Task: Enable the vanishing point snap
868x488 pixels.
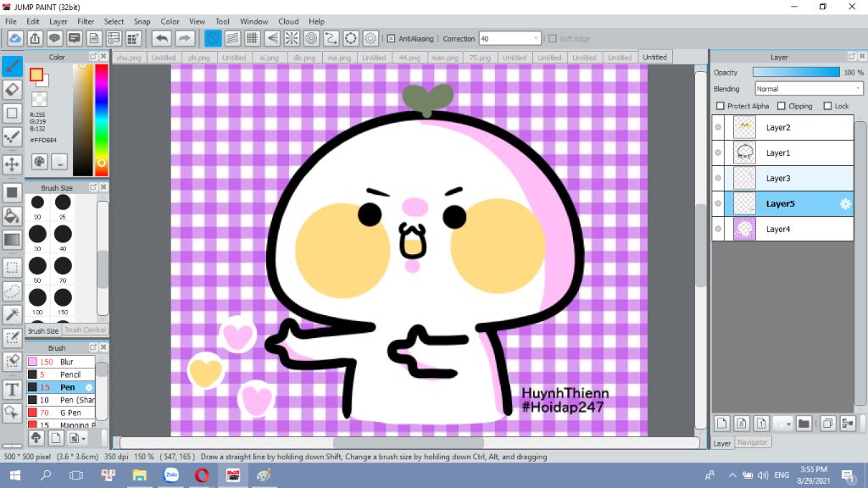Action: click(272, 38)
